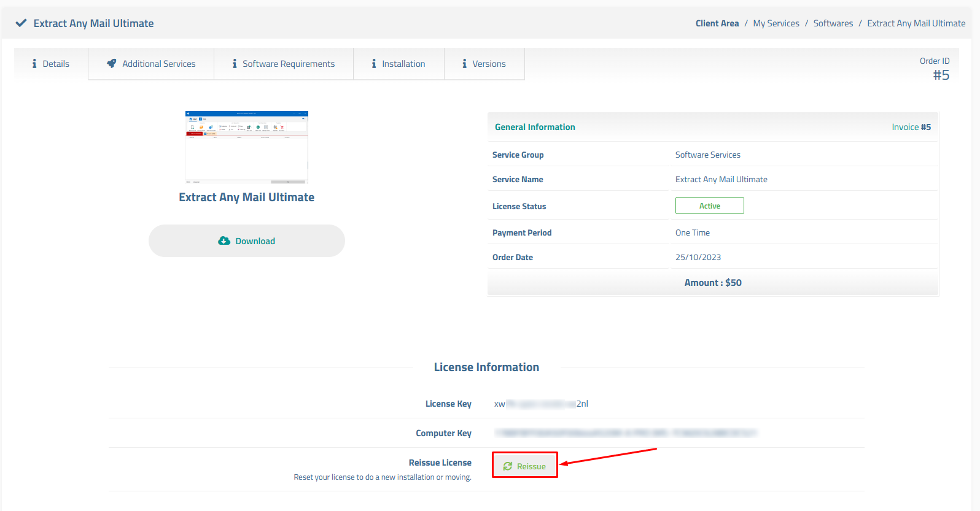
Task: Go to Client Area breadcrumb
Action: 717,23
